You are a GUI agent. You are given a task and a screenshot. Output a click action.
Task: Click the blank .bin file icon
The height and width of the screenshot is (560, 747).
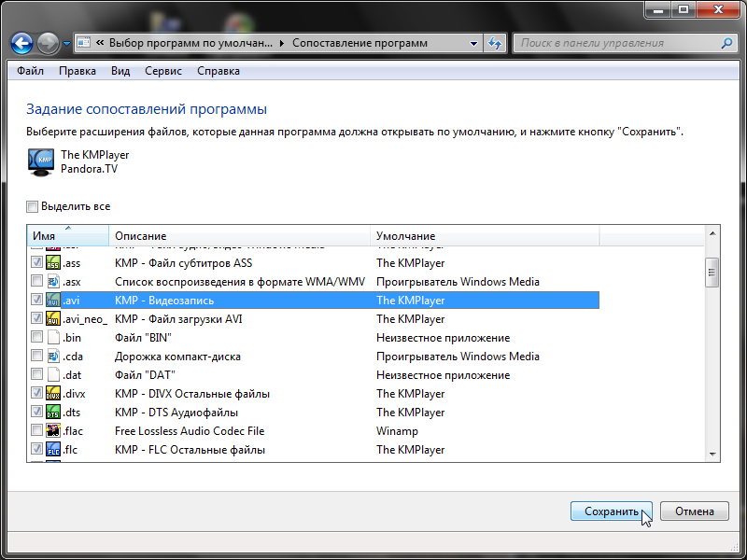click(x=53, y=337)
